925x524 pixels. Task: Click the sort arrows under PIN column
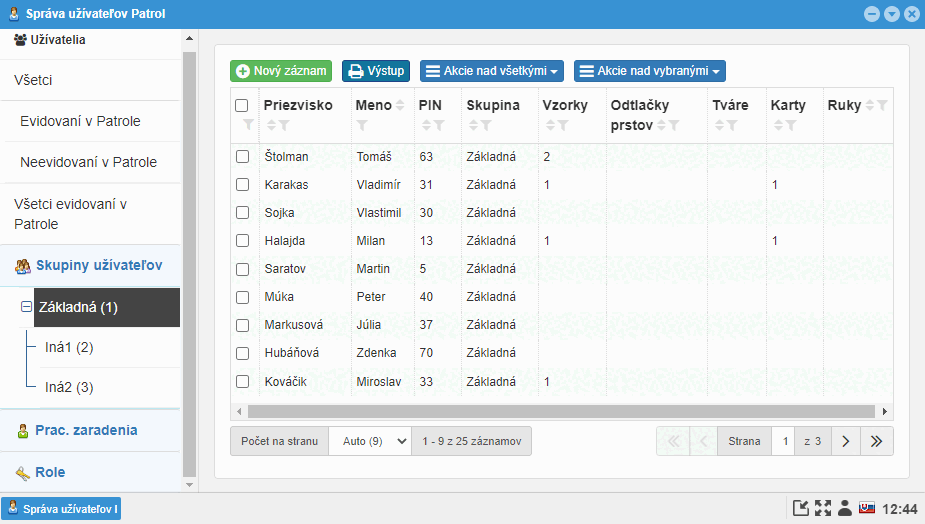[427, 125]
